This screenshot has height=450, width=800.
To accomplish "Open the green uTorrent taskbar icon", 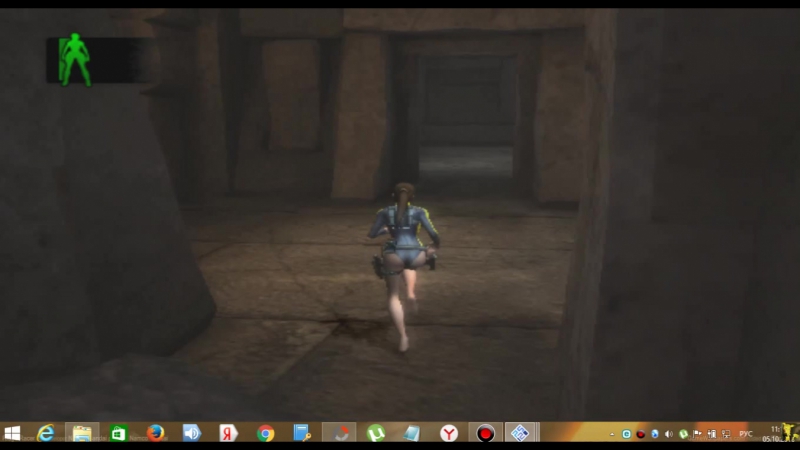I will point(376,434).
